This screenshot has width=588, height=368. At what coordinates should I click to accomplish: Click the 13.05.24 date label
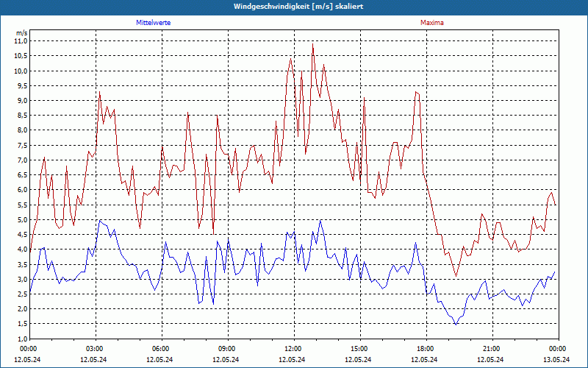pos(556,359)
